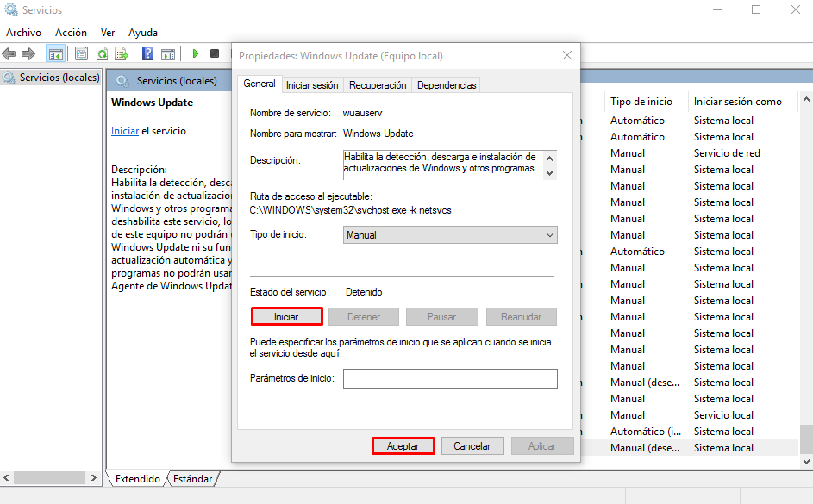
Task: Open the Ver menu
Action: click(x=108, y=33)
